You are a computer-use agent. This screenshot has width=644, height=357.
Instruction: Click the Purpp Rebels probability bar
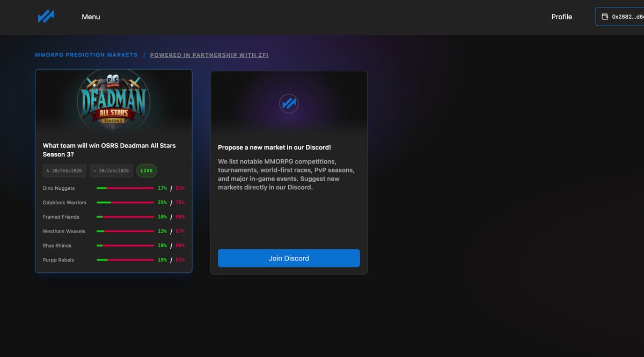[125, 260]
